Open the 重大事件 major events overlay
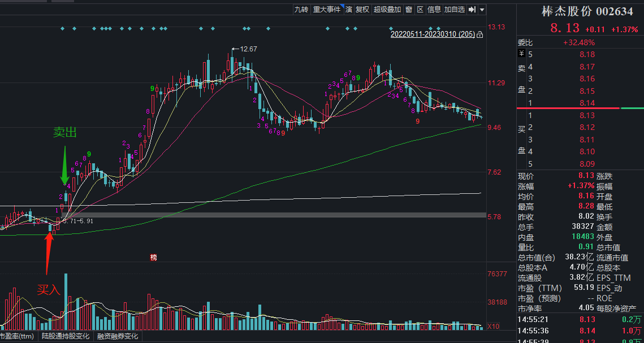This screenshot has height=343, width=644. click(x=327, y=10)
